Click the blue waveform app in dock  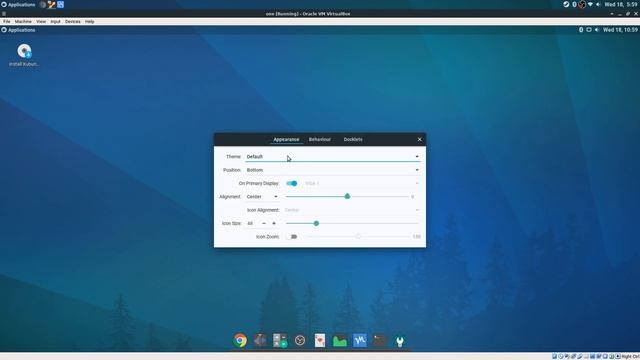click(360, 340)
